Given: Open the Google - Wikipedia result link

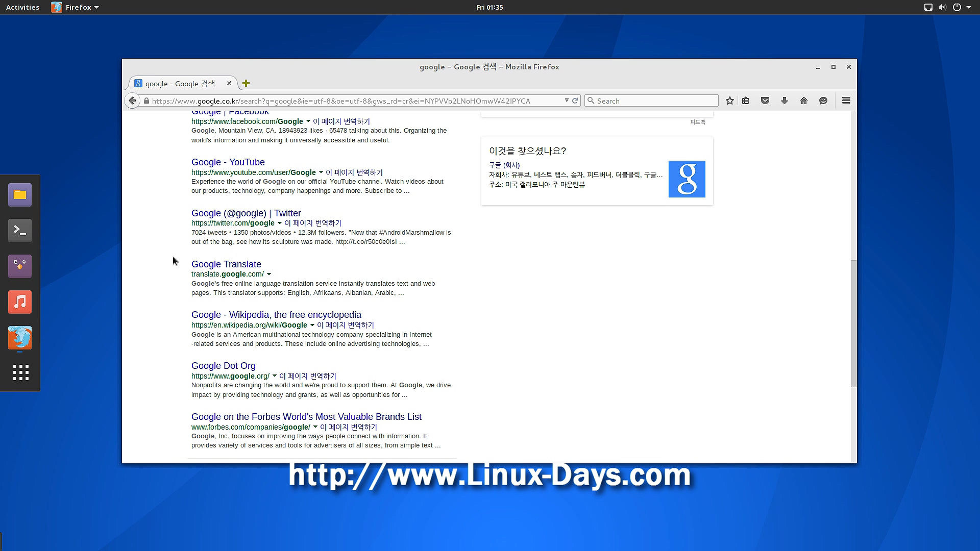Looking at the screenshot, I should point(276,315).
